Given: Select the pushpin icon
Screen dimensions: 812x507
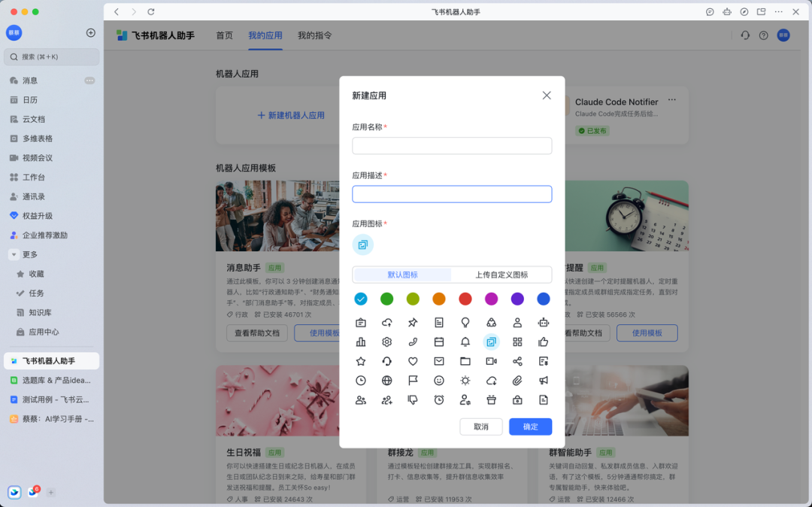Looking at the screenshot, I should pos(413,323).
